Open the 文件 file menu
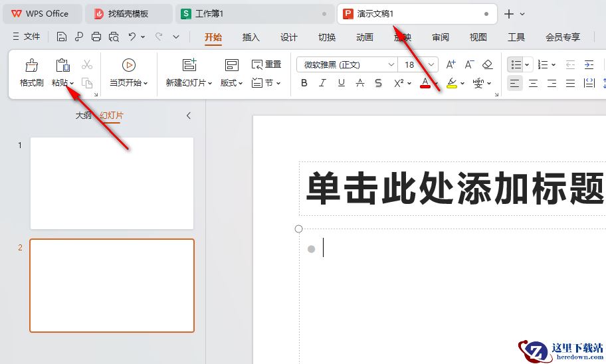Screen dimensions: 606x364 27,37
